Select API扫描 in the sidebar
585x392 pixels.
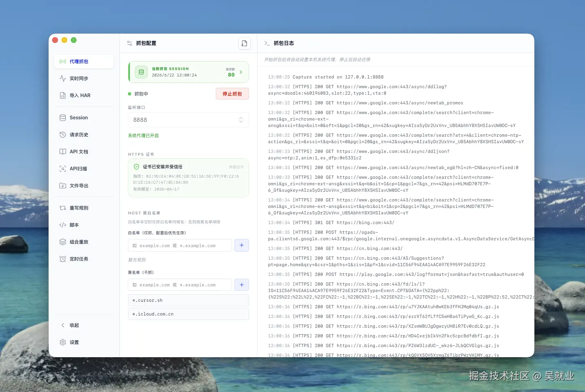point(84,169)
